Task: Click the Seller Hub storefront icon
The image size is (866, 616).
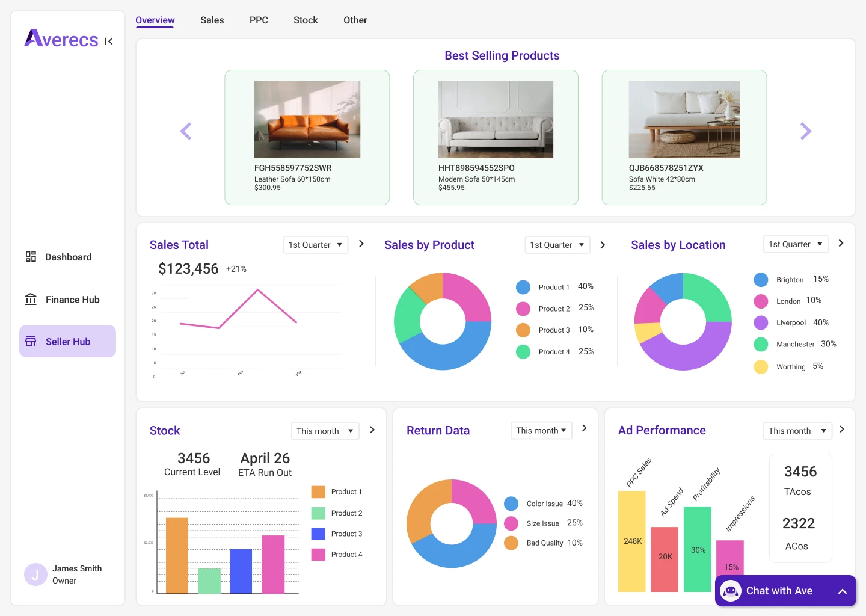Action: click(x=31, y=342)
